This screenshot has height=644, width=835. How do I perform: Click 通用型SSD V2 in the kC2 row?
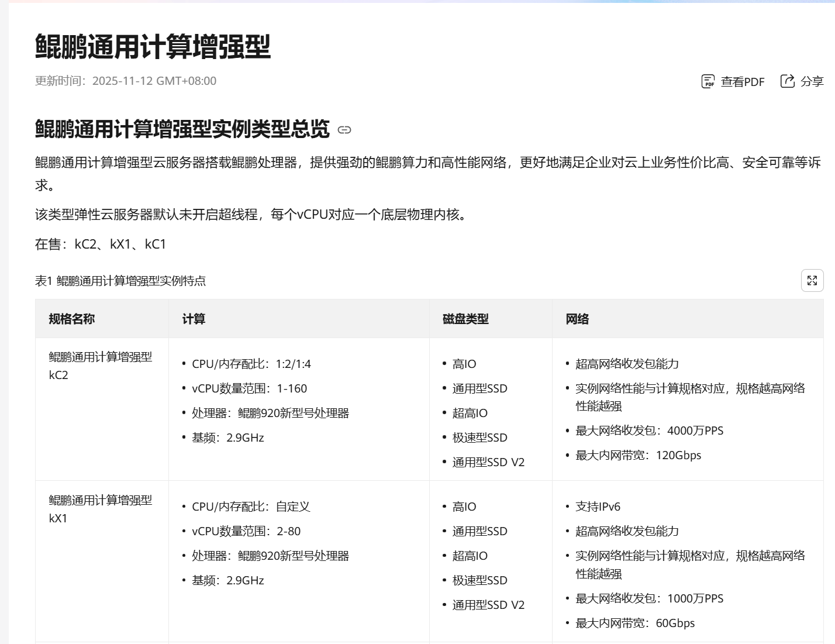(489, 462)
